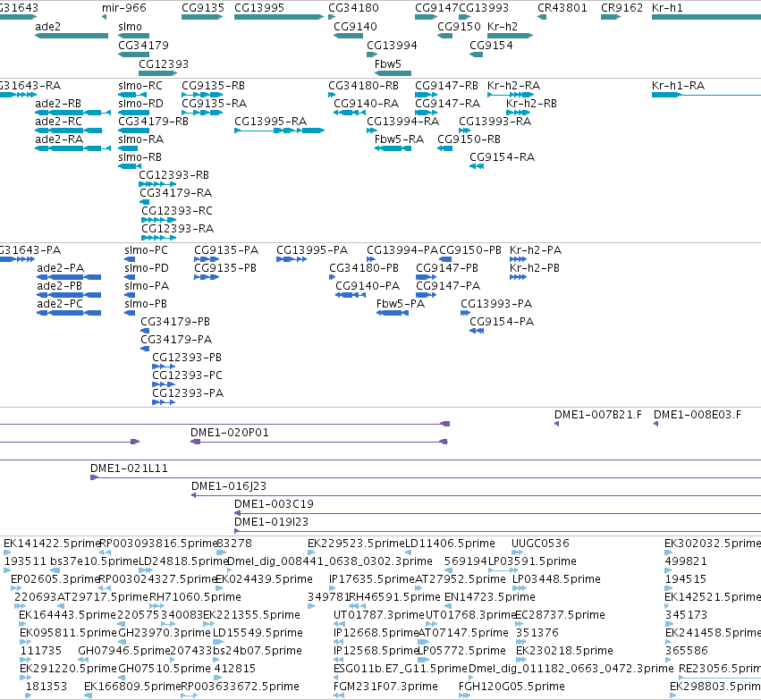
Task: Select the CG34180 gene label
Action: coord(353,8)
